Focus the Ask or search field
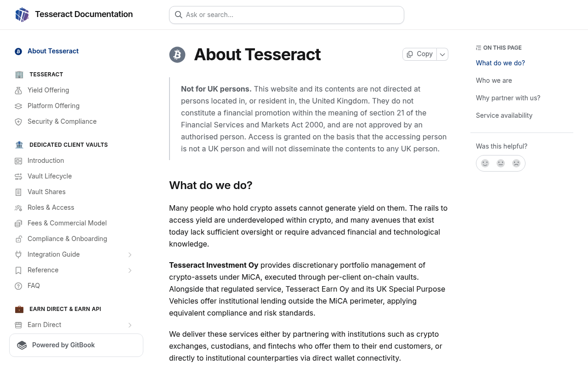 (287, 15)
